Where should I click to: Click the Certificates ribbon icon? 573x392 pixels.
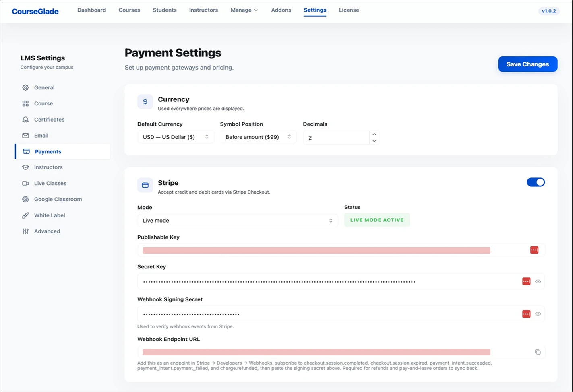(25, 120)
